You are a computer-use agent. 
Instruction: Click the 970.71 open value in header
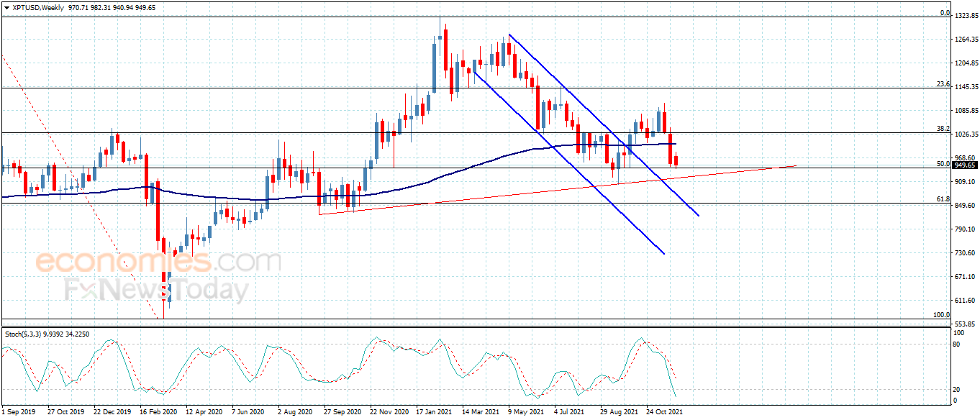coord(79,7)
